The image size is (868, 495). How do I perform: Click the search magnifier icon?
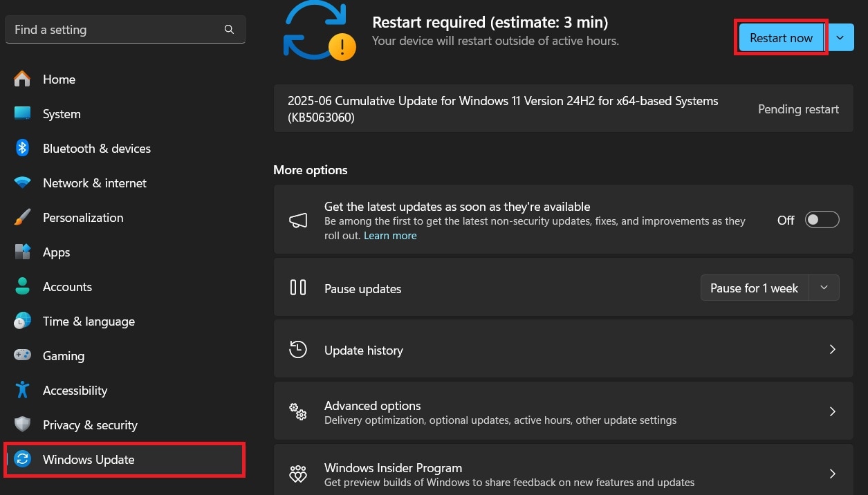[x=230, y=30]
